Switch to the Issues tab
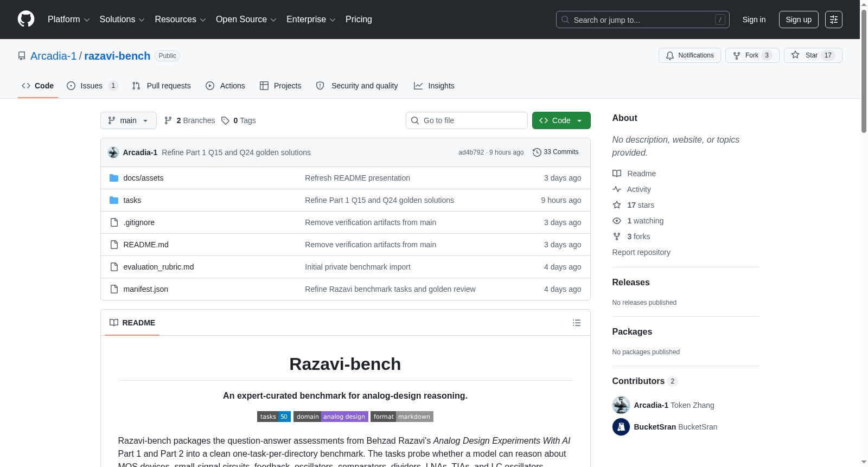This screenshot has width=868, height=467. click(x=92, y=86)
